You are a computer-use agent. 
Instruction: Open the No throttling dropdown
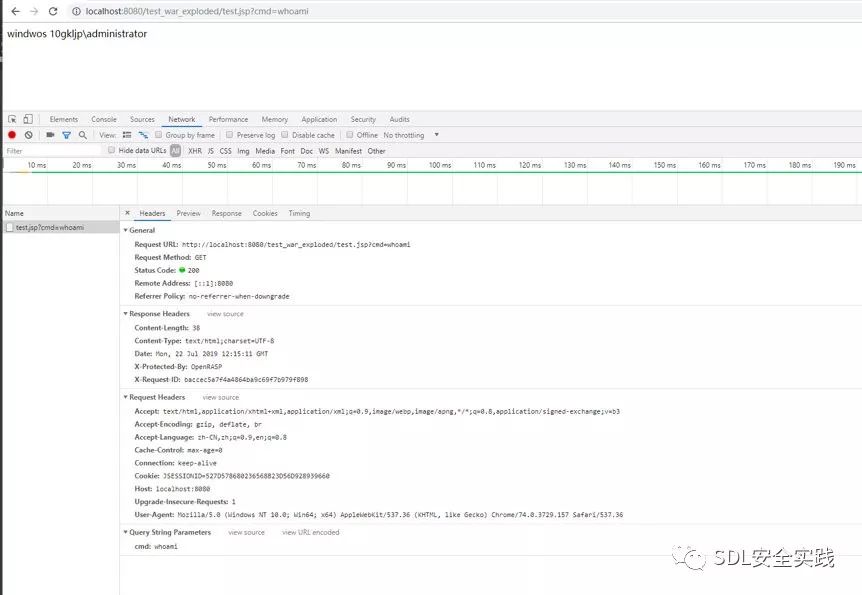coord(407,135)
